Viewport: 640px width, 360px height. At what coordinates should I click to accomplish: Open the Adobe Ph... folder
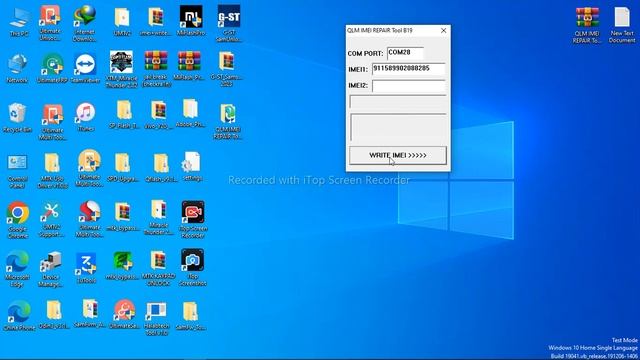pos(190,113)
